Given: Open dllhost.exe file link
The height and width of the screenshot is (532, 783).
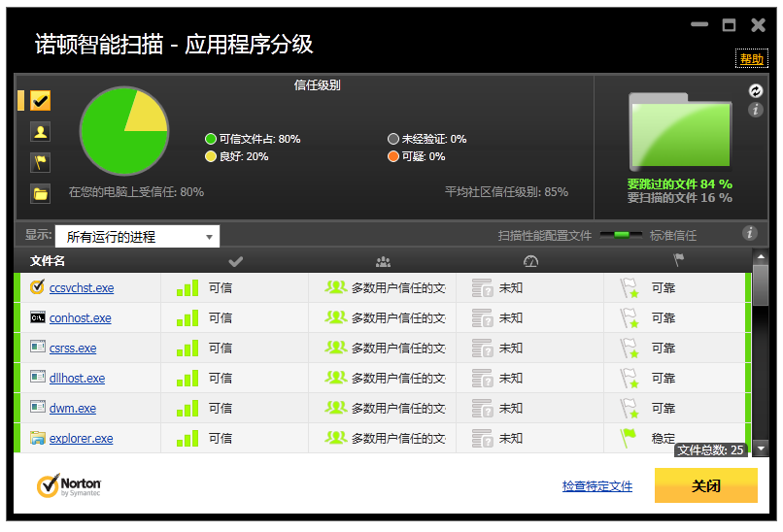Looking at the screenshot, I should pos(77,379).
